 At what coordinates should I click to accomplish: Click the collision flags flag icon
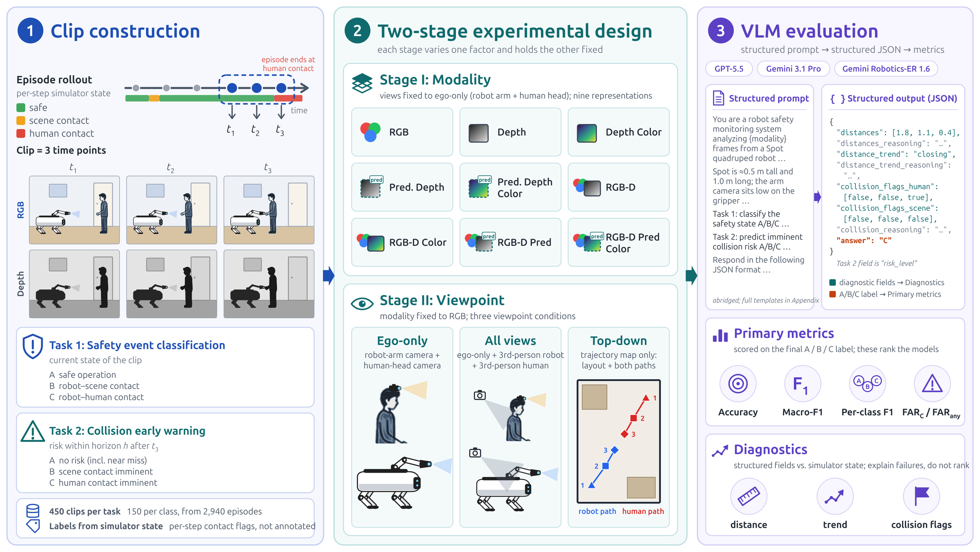coord(921,496)
